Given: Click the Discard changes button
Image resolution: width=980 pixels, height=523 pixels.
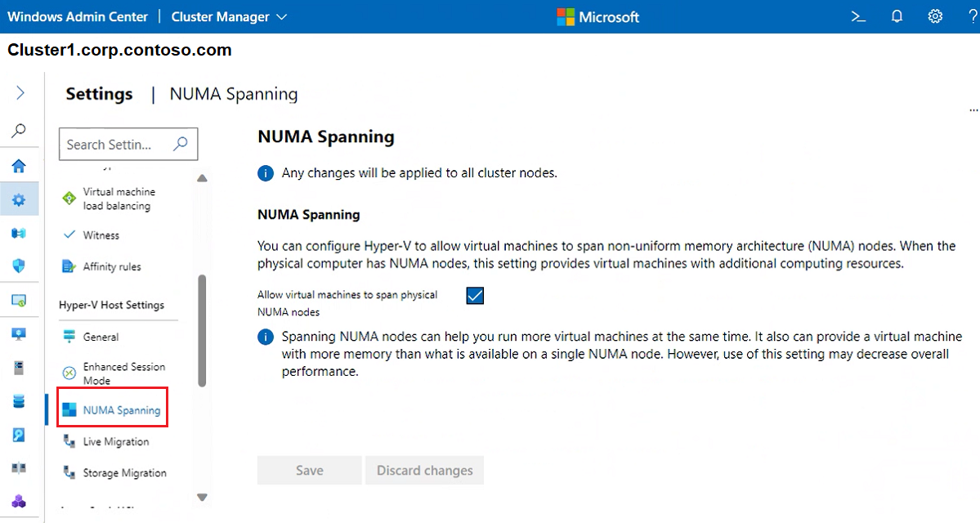Looking at the screenshot, I should (x=424, y=470).
